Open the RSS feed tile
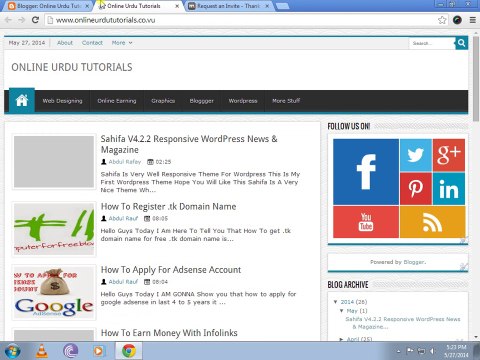 [x=432, y=222]
